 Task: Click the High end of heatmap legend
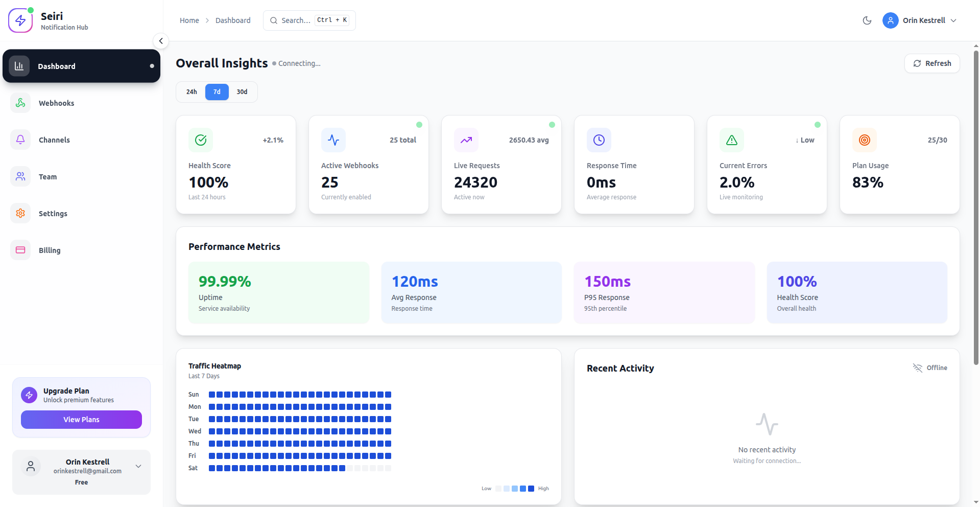(543, 489)
